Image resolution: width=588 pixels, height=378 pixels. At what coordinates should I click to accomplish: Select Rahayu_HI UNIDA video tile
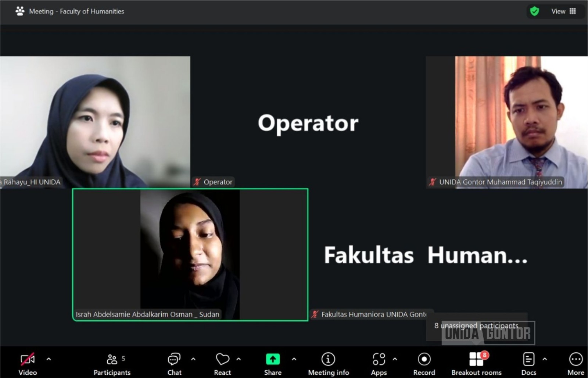pos(95,122)
